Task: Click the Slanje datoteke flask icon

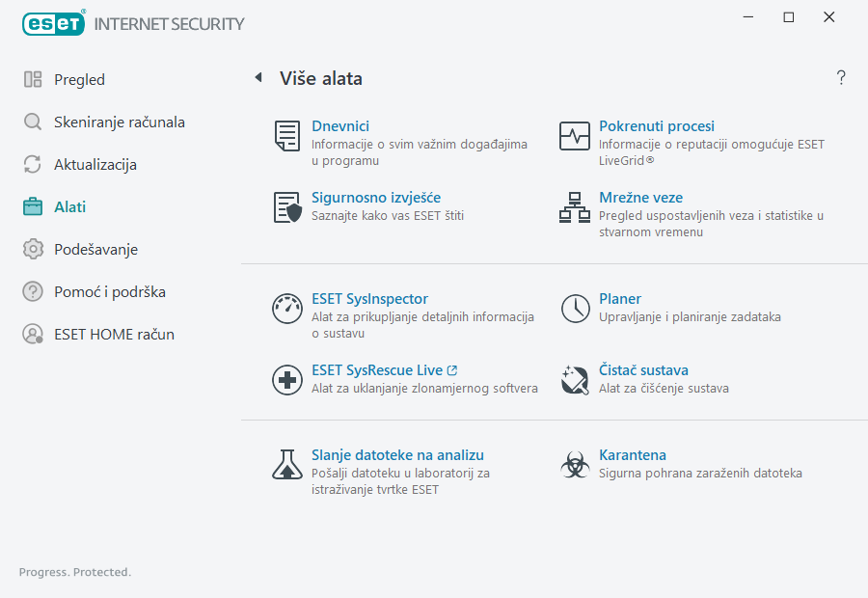Action: [x=286, y=465]
